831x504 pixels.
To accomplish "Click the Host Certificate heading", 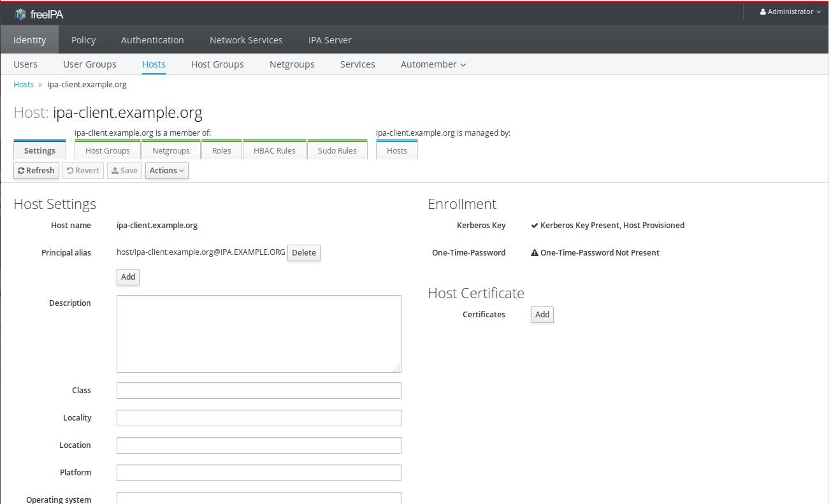I will coord(476,293).
